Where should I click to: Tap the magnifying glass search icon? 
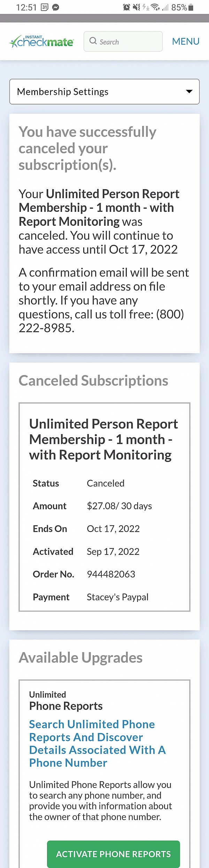click(93, 41)
